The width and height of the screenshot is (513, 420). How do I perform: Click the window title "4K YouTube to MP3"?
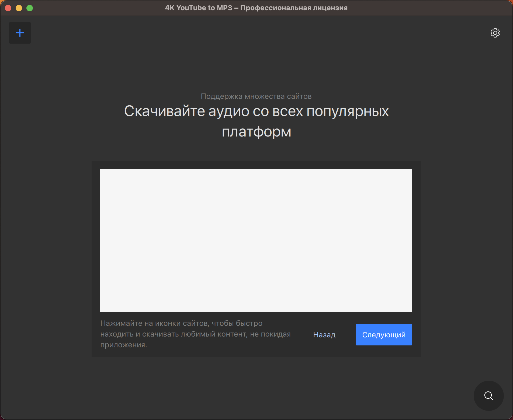(x=199, y=8)
